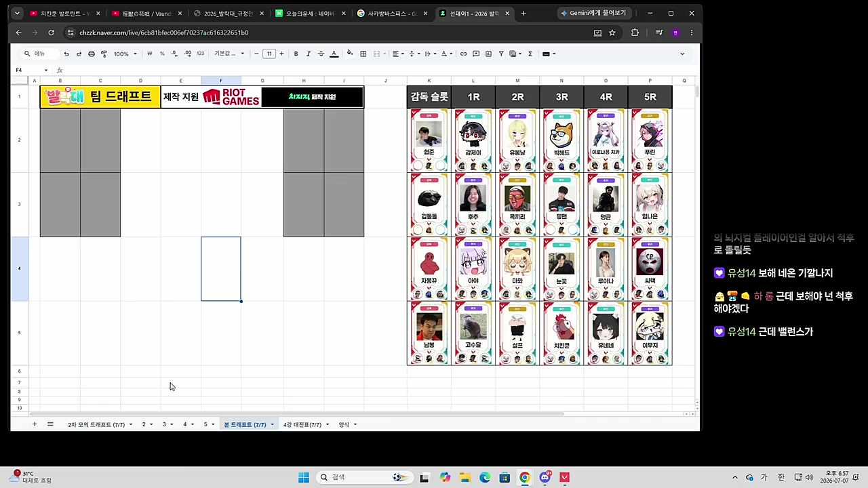The image size is (868, 488).
Task: Click the insert chart icon
Action: coord(488,54)
